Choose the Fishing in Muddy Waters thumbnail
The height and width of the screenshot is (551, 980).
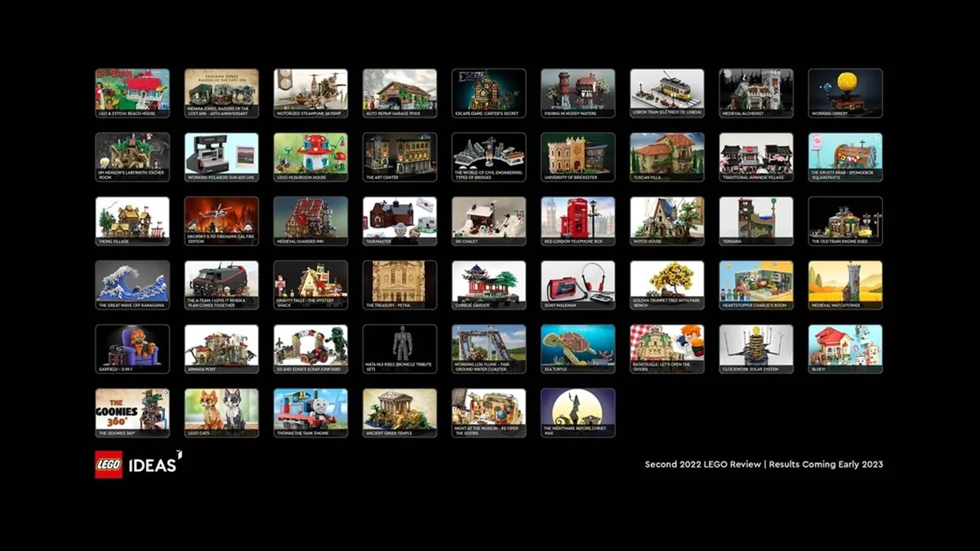(x=578, y=93)
